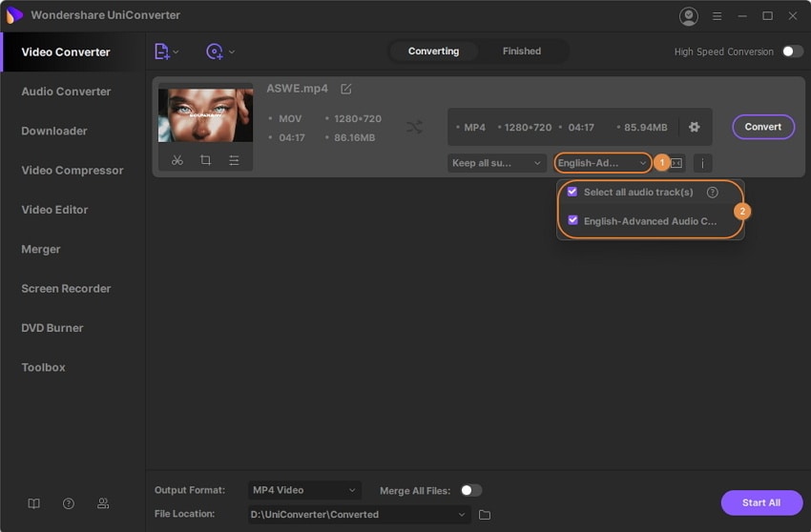Open Merger section

[41, 249]
